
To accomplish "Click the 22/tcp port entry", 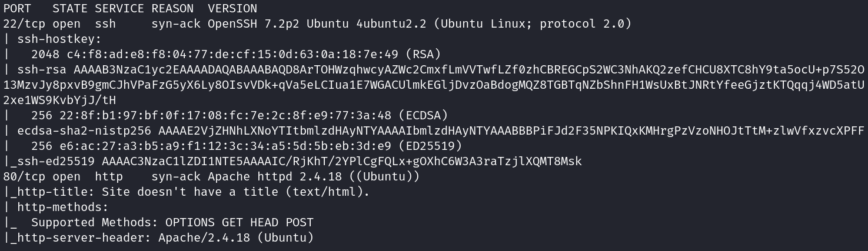I will point(24,24).
